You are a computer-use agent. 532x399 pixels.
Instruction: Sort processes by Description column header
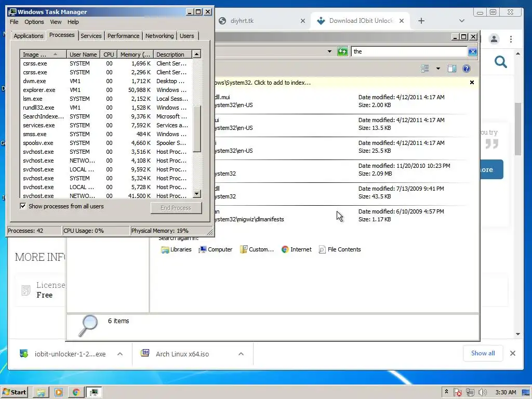point(172,54)
